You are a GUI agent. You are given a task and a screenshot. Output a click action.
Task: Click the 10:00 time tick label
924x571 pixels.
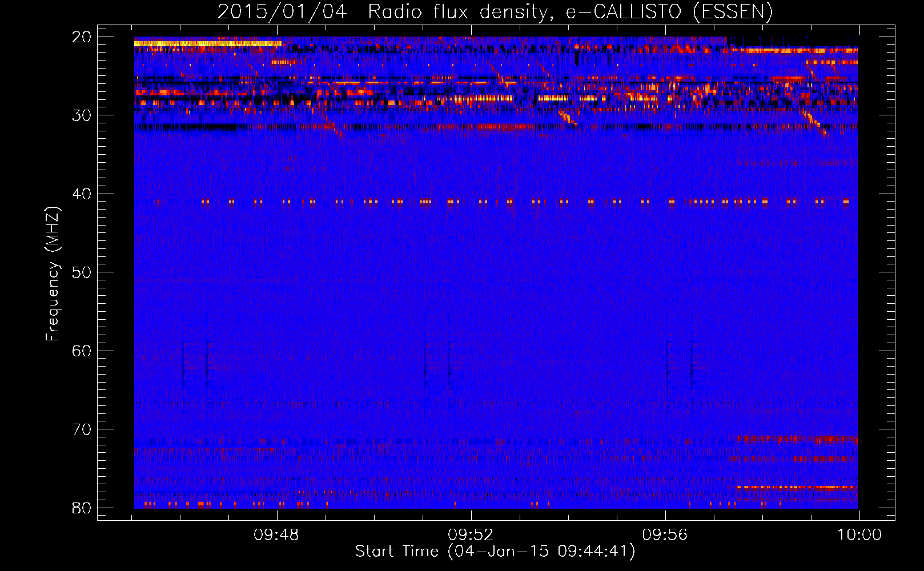pos(859,535)
